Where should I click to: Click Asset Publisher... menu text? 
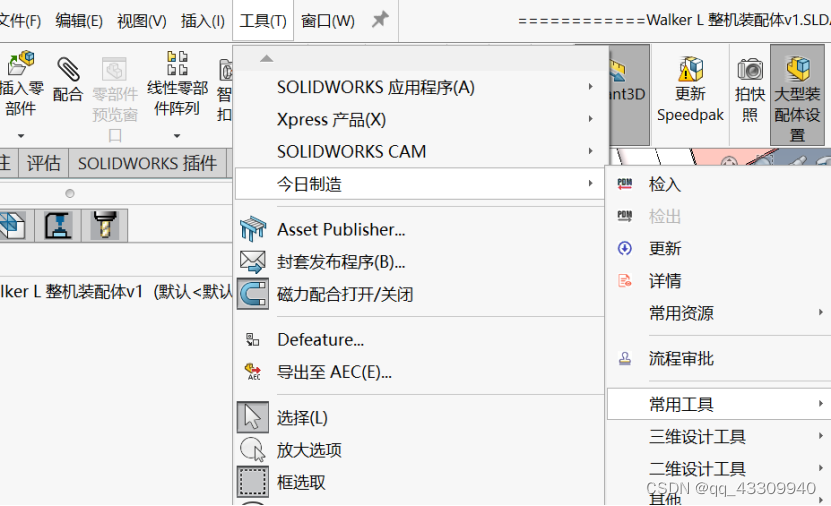[x=341, y=229]
